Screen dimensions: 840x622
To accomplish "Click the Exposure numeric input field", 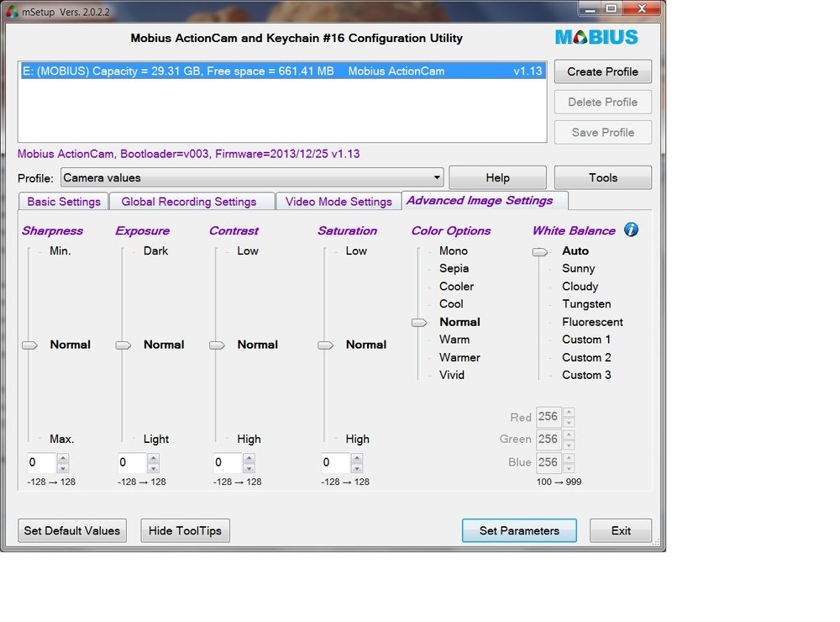I will tap(133, 463).
